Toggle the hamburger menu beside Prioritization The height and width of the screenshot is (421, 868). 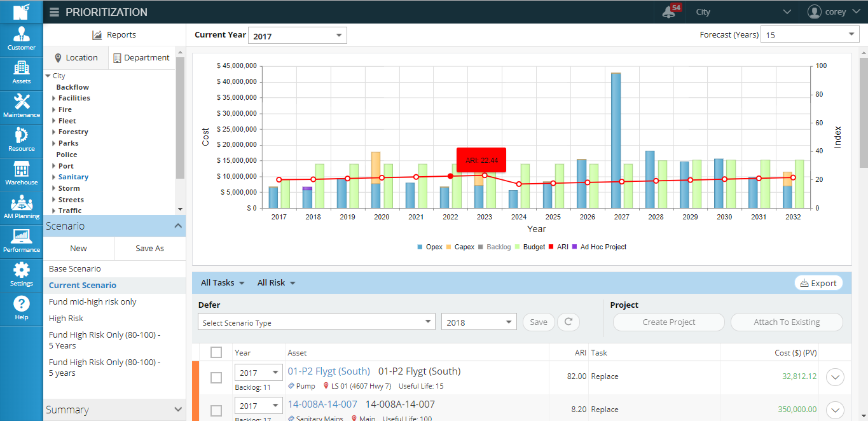54,12
